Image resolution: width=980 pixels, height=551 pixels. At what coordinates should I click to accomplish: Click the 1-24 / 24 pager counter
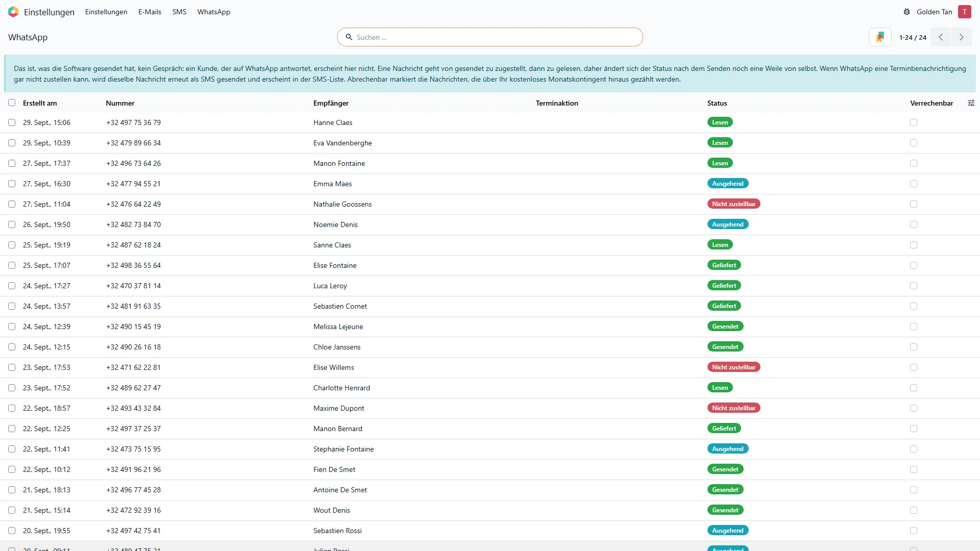coord(913,37)
